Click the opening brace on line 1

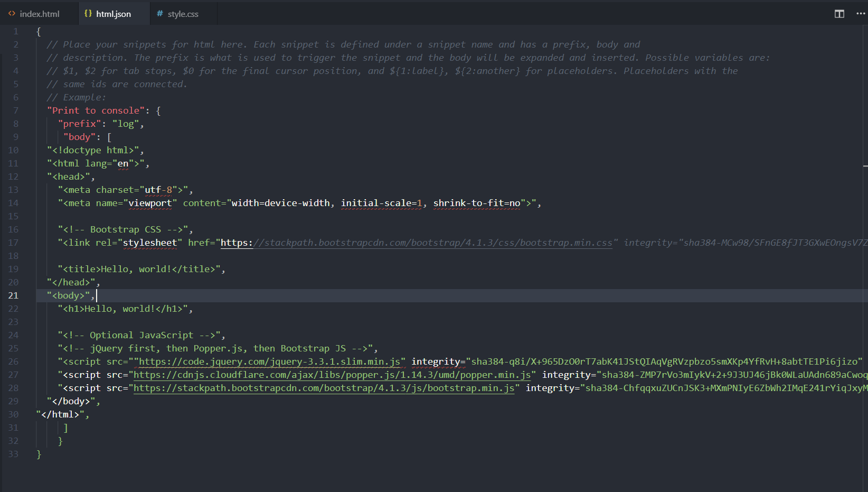click(39, 31)
